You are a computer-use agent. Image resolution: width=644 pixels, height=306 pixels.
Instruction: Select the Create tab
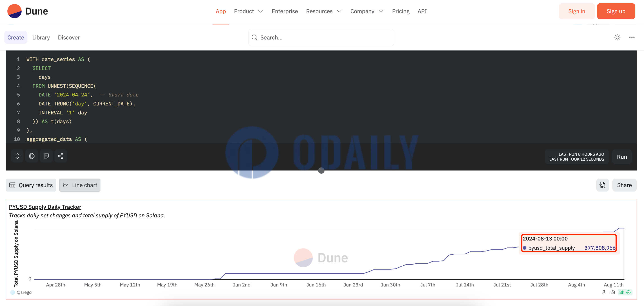click(16, 37)
